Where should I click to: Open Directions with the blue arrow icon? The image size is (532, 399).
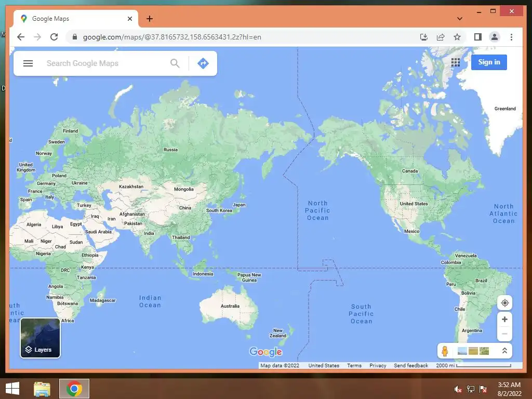click(203, 63)
